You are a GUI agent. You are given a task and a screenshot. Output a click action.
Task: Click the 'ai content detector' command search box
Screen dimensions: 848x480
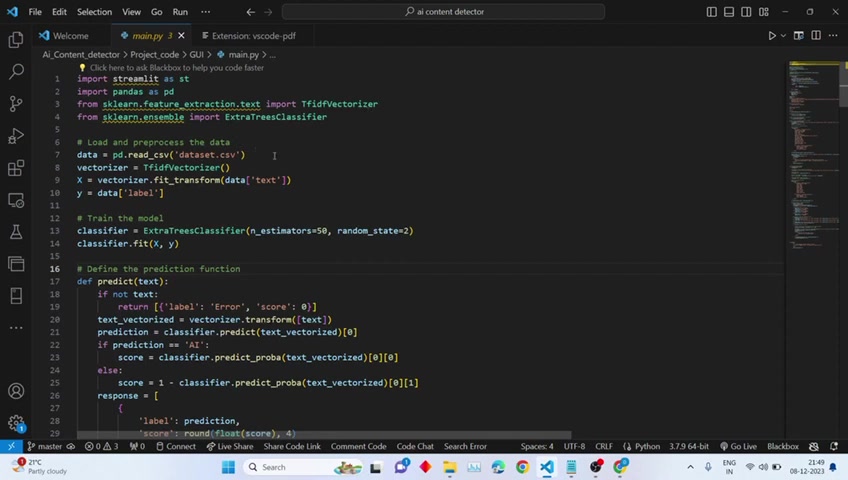point(443,11)
